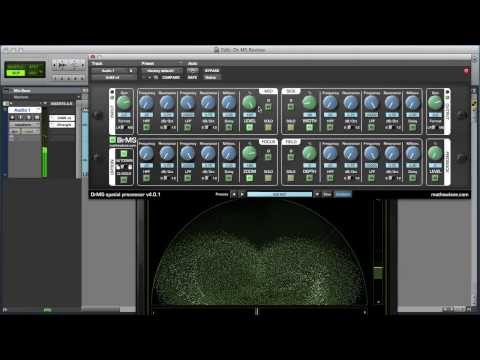Toggle the SIDE section SOLO button
This screenshot has height=360, width=480.
click(291, 127)
